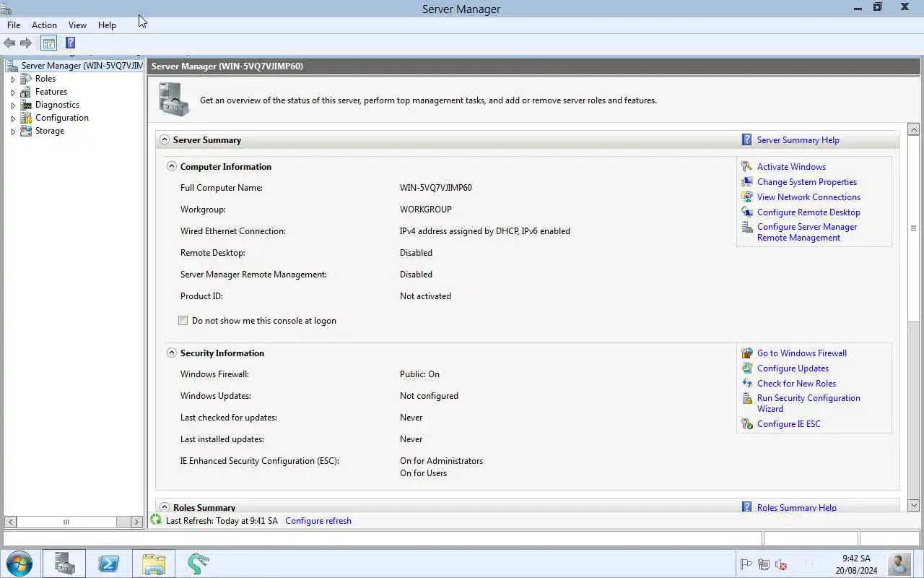Image resolution: width=924 pixels, height=578 pixels.
Task: Click the scroll up arrow of main pane
Action: coord(913,130)
